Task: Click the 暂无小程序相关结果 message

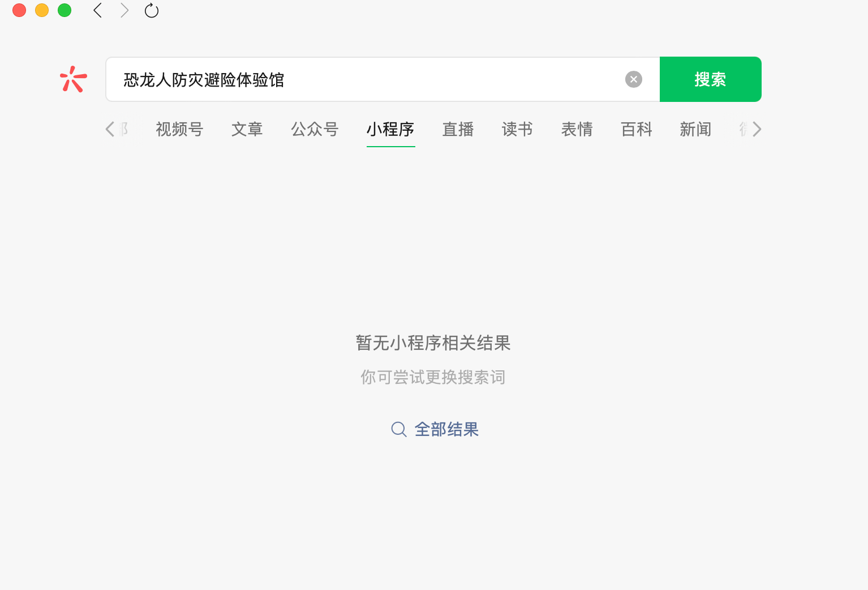Action: [433, 343]
